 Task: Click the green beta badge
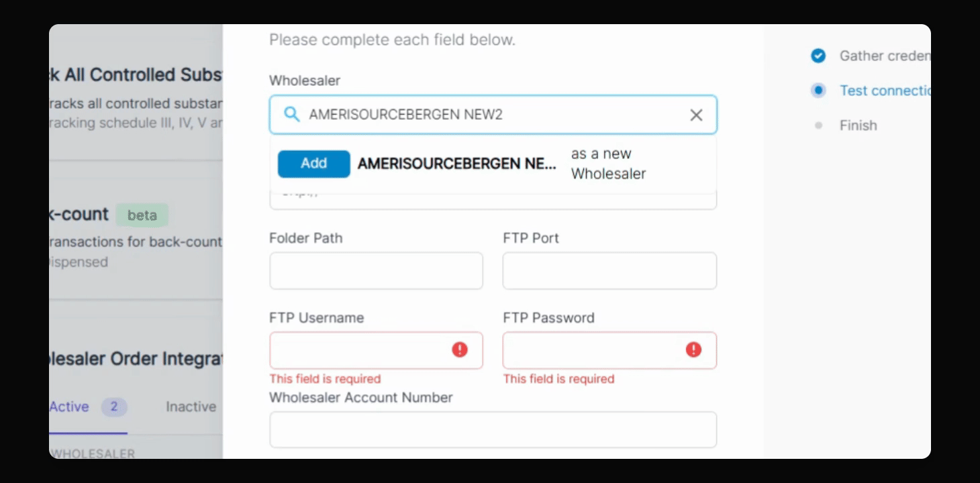[142, 215]
